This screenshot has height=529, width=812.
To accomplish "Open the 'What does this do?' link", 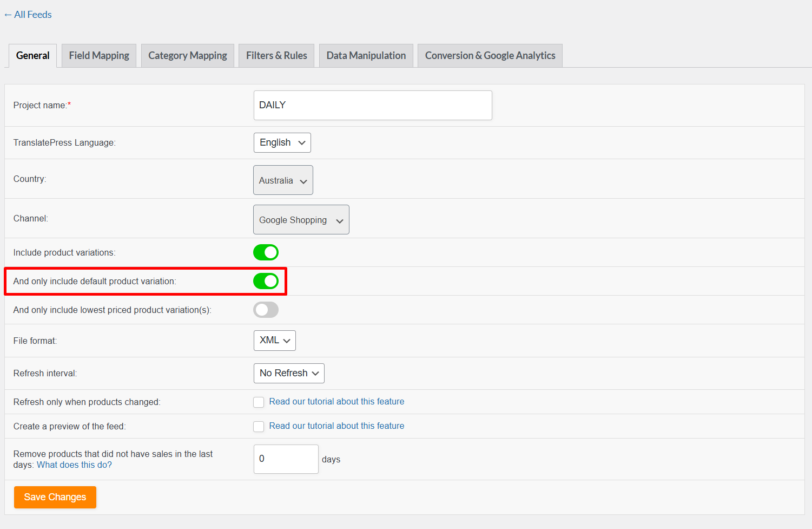I will pos(74,465).
